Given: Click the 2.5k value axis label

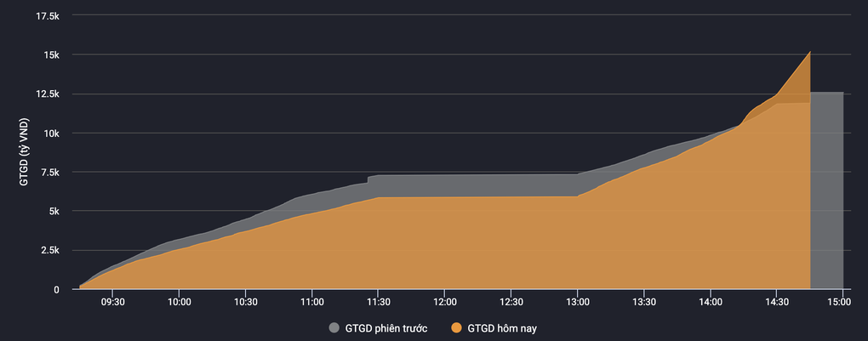Looking at the screenshot, I should (x=49, y=251).
